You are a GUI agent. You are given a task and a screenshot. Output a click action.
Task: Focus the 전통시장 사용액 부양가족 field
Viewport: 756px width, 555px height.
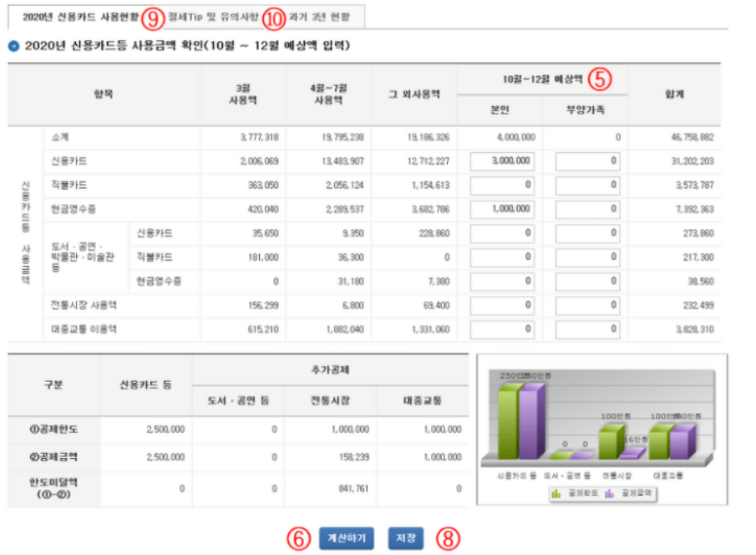click(x=587, y=305)
